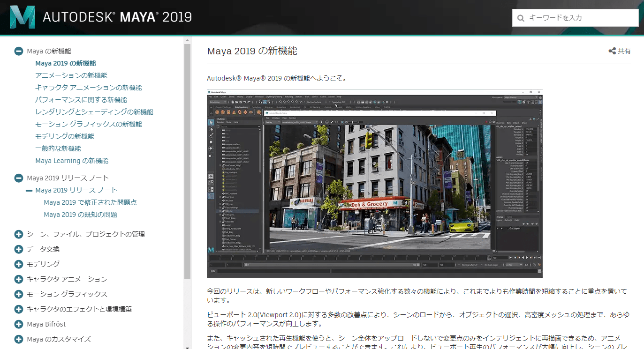Open the Maya の新機能 heading link

click(x=49, y=51)
